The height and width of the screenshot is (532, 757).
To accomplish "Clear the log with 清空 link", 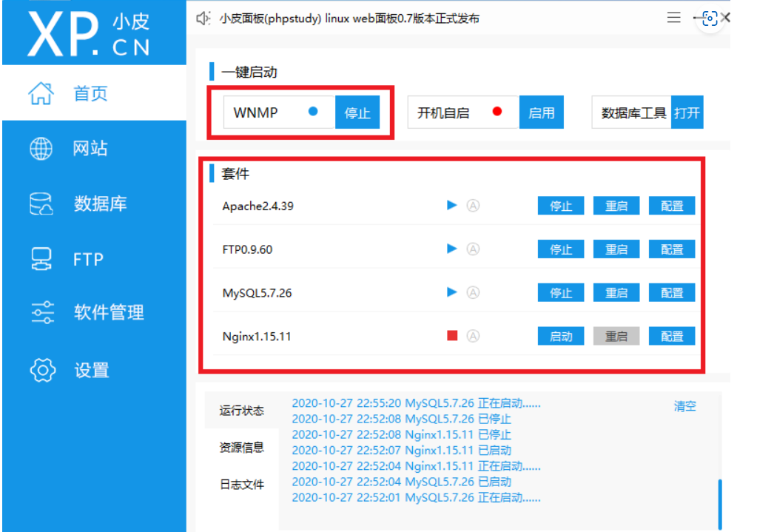I will [x=684, y=406].
